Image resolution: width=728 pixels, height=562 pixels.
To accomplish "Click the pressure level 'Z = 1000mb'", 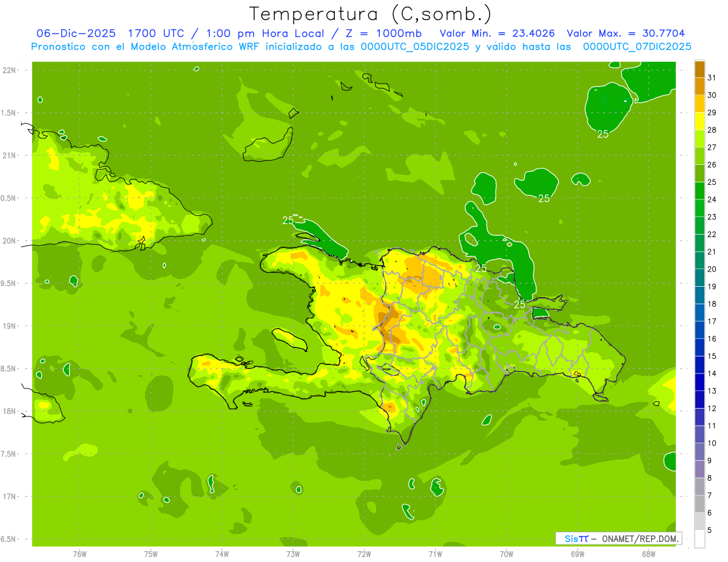I will coord(382,33).
